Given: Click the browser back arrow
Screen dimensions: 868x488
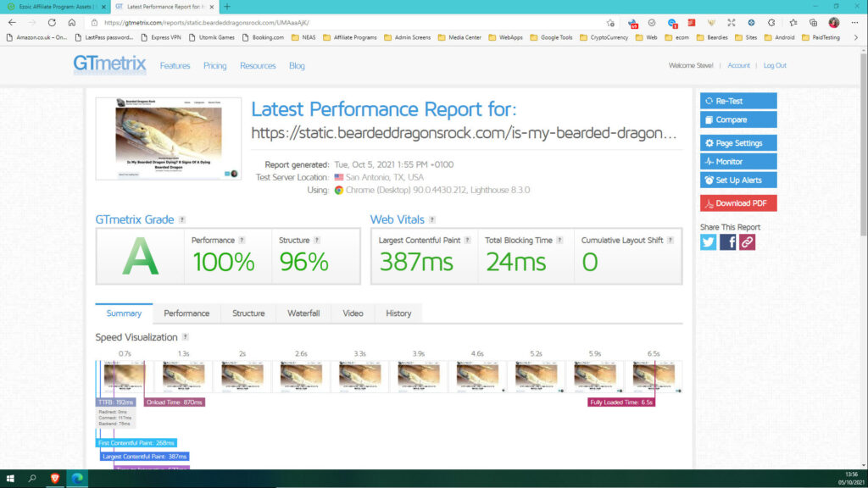Looking at the screenshot, I should click(12, 23).
